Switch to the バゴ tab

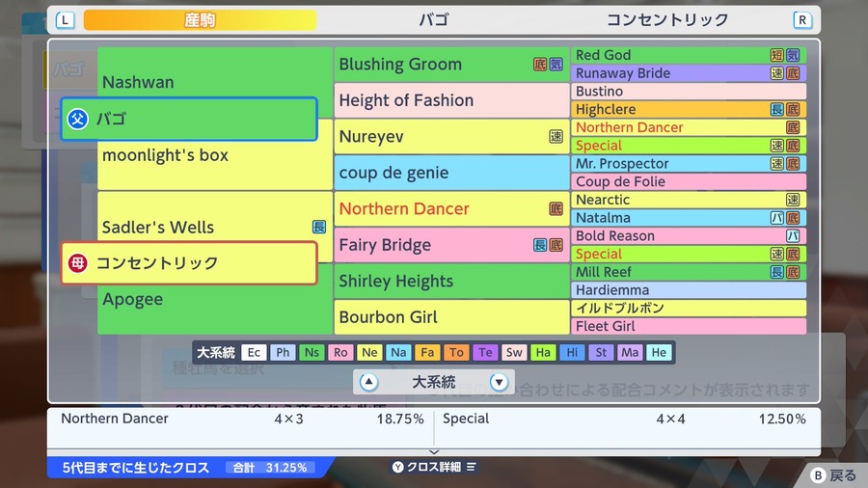(433, 20)
